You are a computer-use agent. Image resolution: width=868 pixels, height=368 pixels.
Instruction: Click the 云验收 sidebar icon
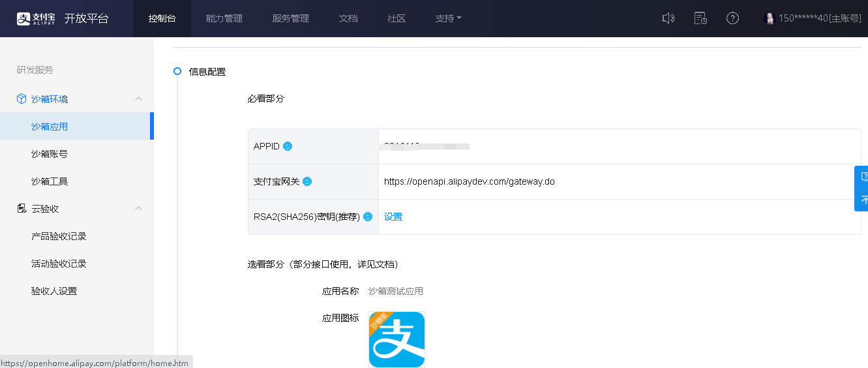tap(22, 209)
